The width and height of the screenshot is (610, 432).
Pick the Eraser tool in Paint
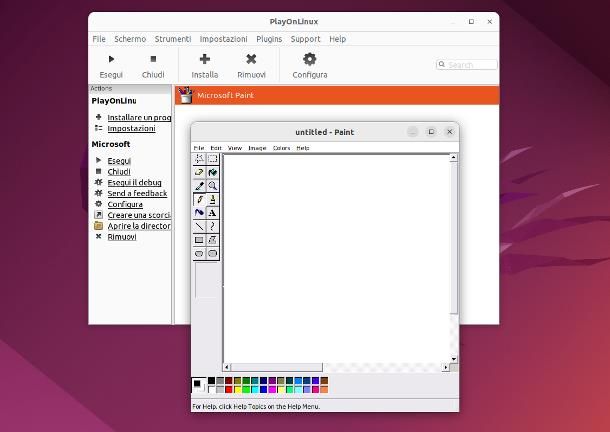tap(199, 172)
